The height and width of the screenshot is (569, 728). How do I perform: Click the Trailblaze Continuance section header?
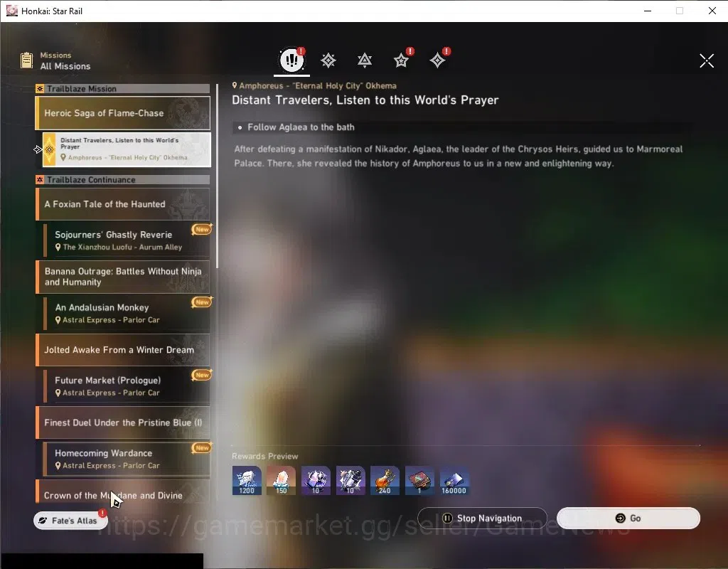click(x=123, y=179)
